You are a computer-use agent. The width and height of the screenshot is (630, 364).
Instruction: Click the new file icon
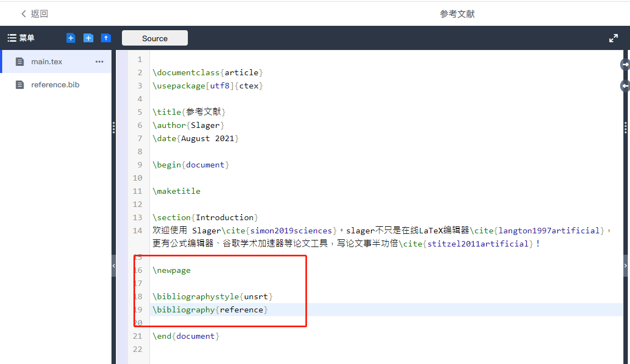[x=70, y=38]
